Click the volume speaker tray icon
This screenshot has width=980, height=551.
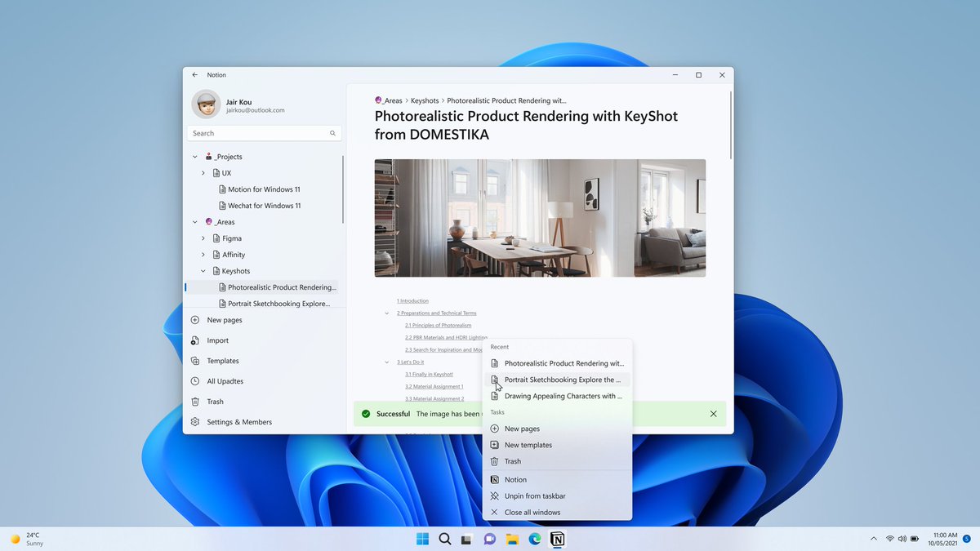tap(902, 539)
